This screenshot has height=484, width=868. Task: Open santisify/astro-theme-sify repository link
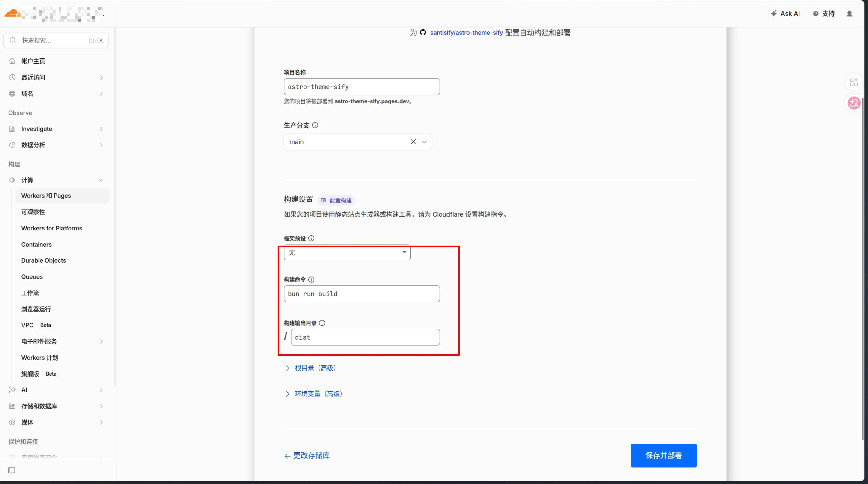[x=466, y=33]
